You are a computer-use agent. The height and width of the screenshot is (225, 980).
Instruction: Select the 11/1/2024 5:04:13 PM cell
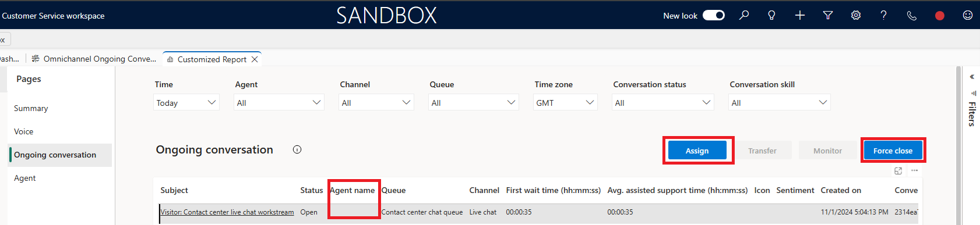click(855, 212)
